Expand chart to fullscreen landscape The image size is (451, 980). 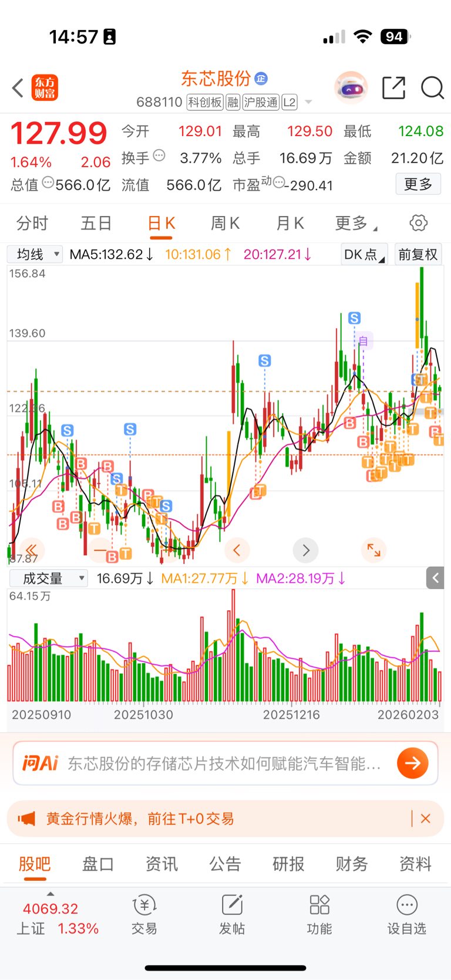[373, 550]
